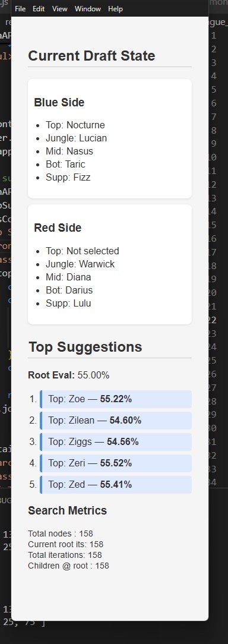Open the Edit menu
Image resolution: width=228 pixels, height=644 pixels.
39,9
